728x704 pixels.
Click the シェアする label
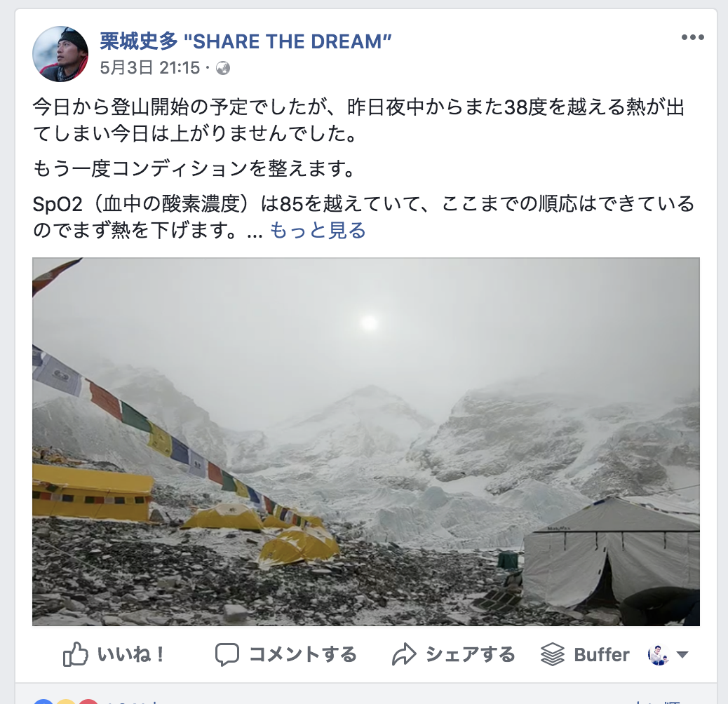[471, 655]
